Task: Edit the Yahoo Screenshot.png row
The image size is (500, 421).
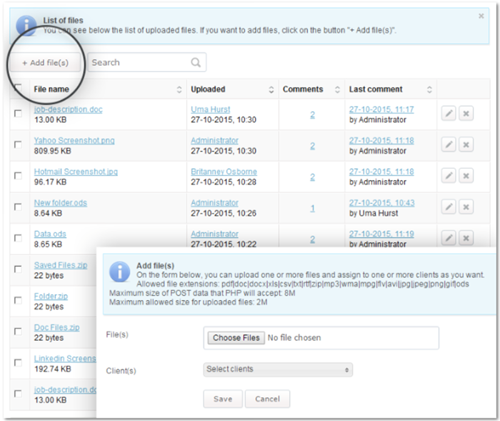Action: click(x=448, y=145)
